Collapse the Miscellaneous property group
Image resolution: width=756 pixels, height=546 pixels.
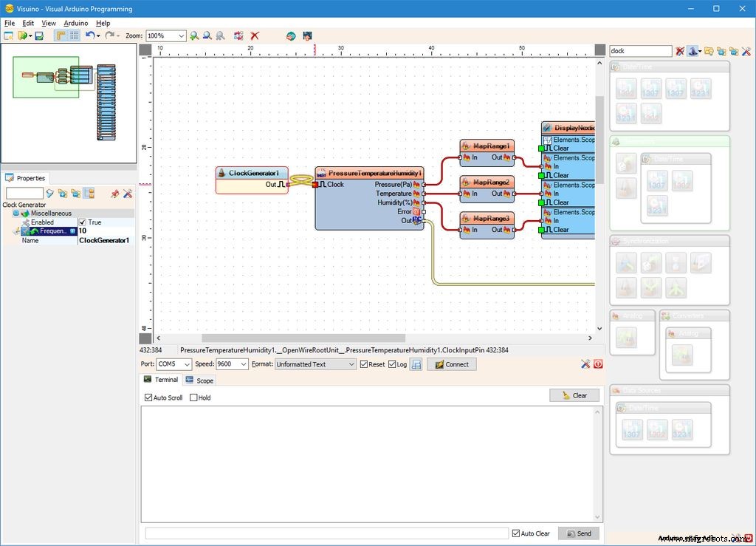coord(16,214)
